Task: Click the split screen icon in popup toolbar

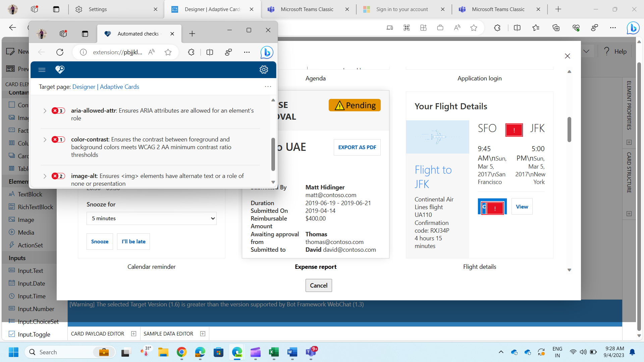Action: point(210,52)
